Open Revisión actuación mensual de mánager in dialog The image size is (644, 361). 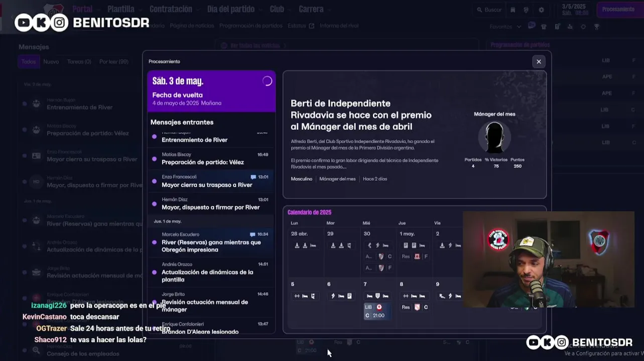tap(211, 302)
